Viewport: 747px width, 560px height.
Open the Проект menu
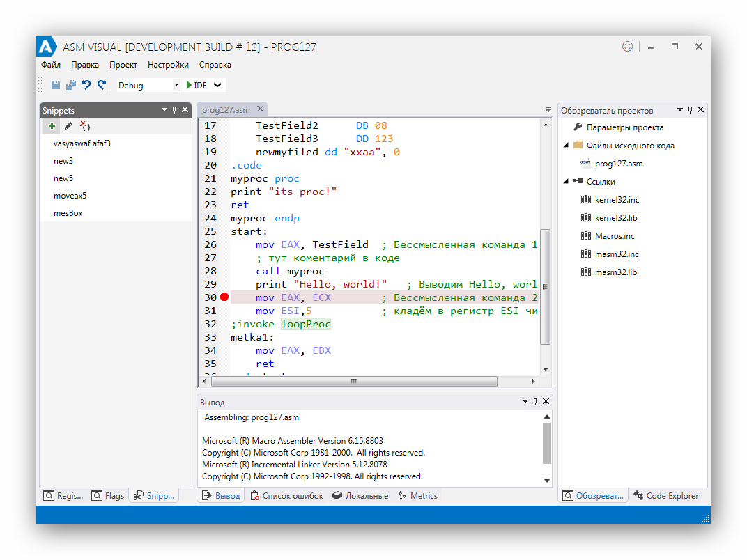(123, 65)
